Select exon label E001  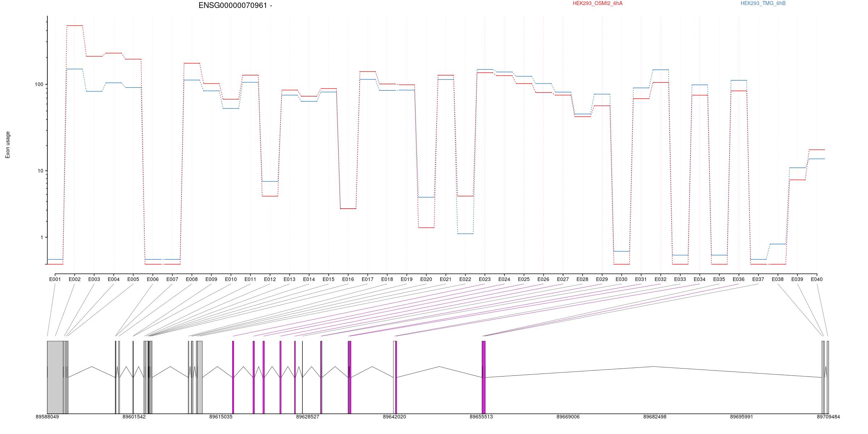[x=55, y=279]
